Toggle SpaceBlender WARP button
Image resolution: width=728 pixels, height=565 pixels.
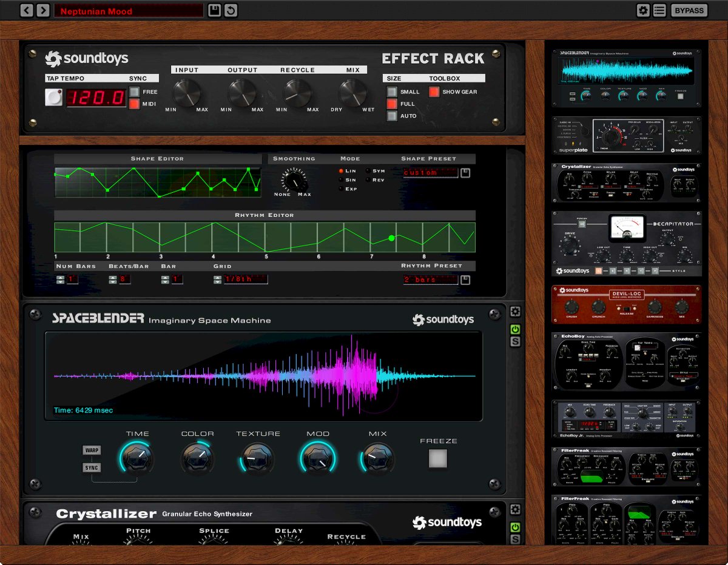92,450
